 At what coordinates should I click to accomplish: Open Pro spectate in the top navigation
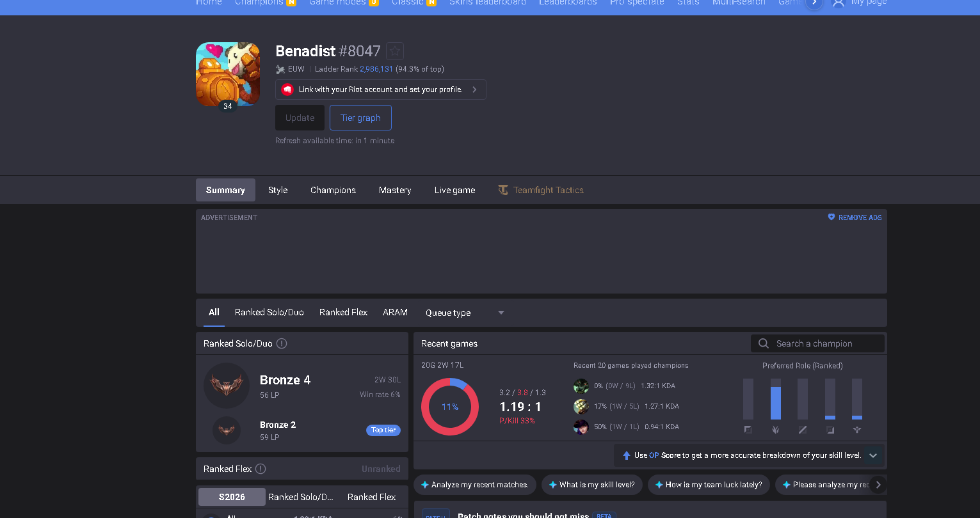click(x=637, y=3)
